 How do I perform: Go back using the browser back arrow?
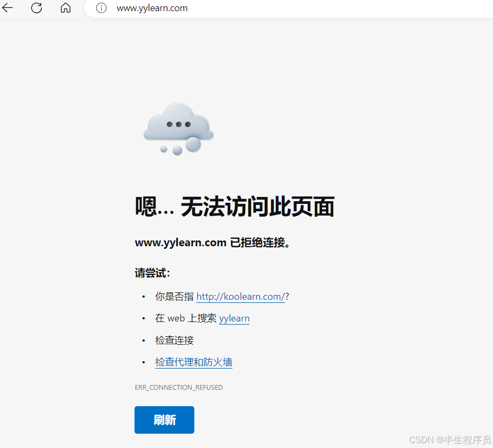7,7
